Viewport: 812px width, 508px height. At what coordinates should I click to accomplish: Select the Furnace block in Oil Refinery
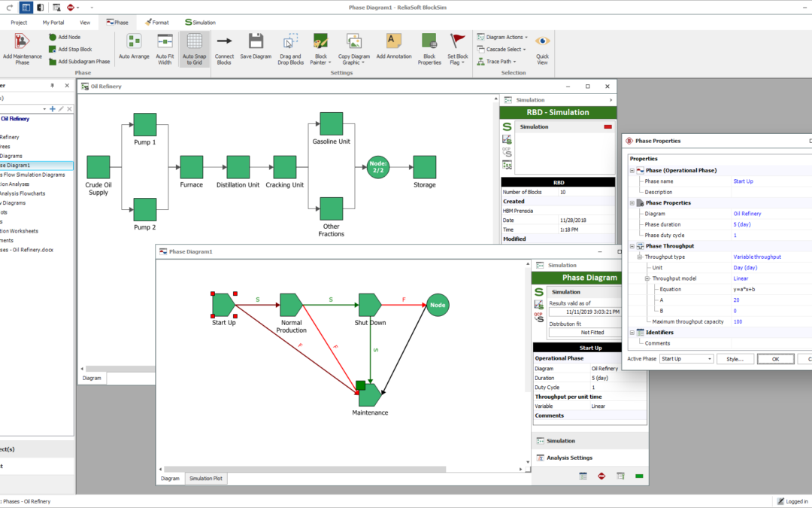point(192,167)
